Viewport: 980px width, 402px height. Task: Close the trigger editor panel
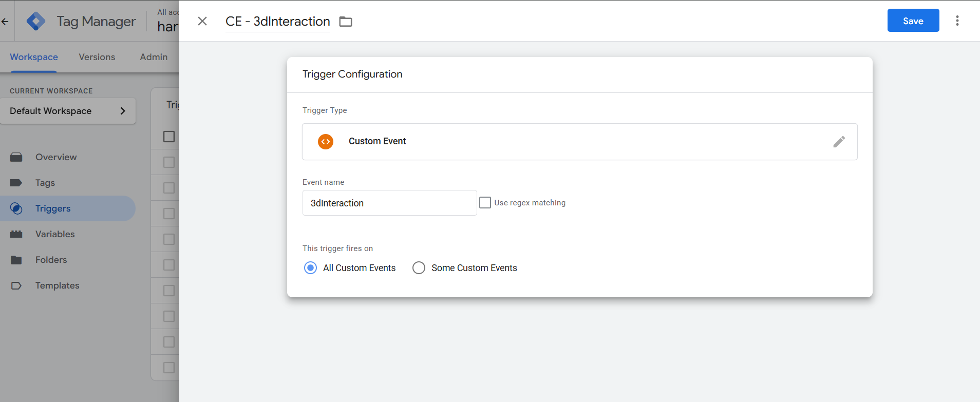202,21
